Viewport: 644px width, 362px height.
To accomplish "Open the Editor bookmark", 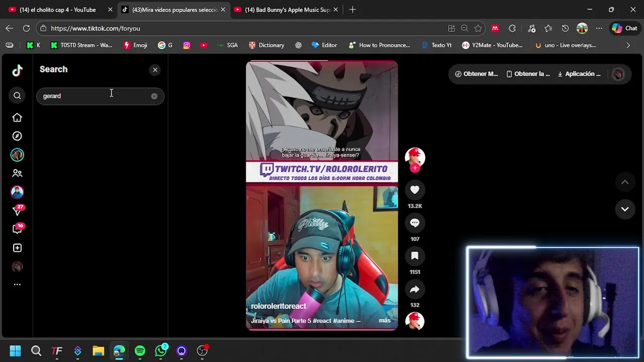I will click(x=325, y=45).
